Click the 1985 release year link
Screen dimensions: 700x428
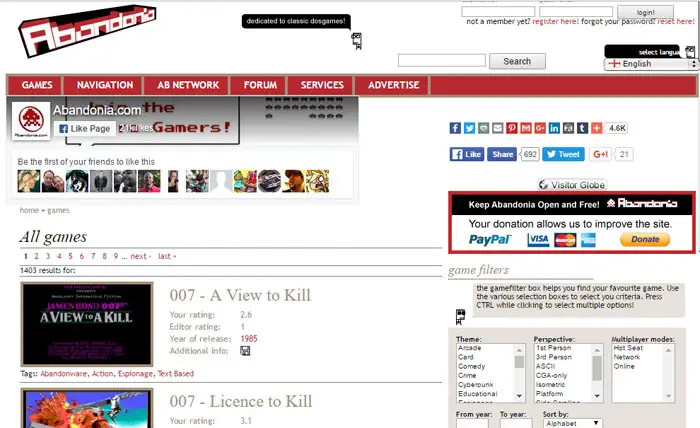pos(249,339)
